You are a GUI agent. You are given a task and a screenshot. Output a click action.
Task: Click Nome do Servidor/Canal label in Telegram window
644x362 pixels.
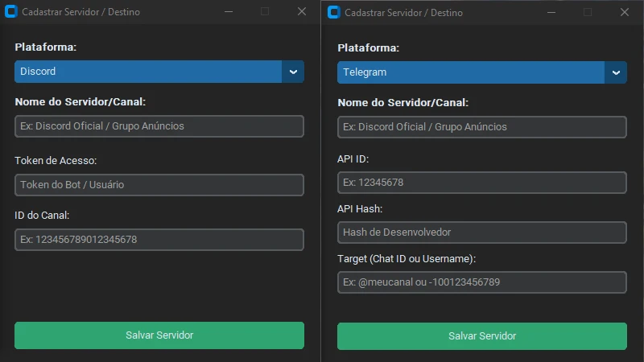coord(403,103)
